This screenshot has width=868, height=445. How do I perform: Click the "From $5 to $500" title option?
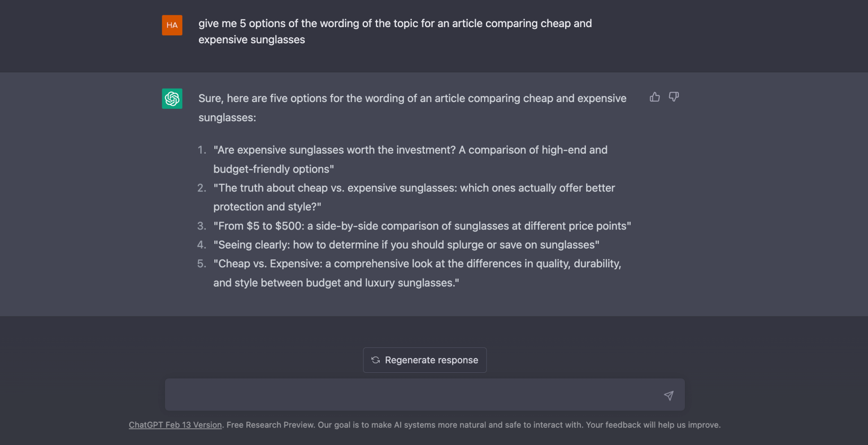coord(422,226)
